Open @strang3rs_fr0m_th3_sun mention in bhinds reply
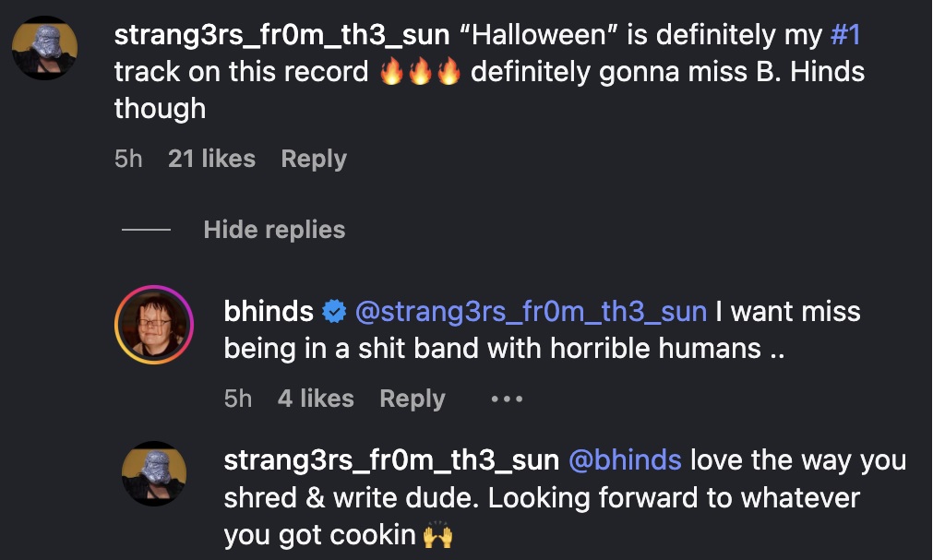Viewport: 933px width, 560px height. click(531, 312)
